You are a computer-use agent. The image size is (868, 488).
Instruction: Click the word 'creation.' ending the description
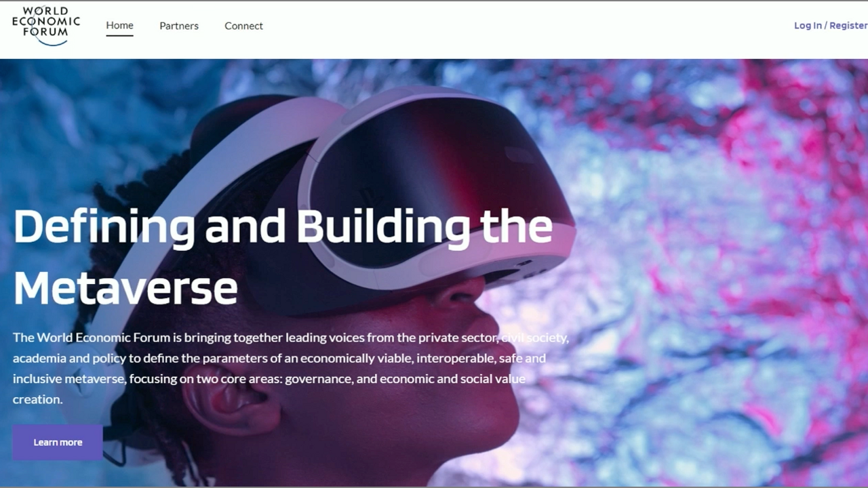pyautogui.click(x=37, y=400)
